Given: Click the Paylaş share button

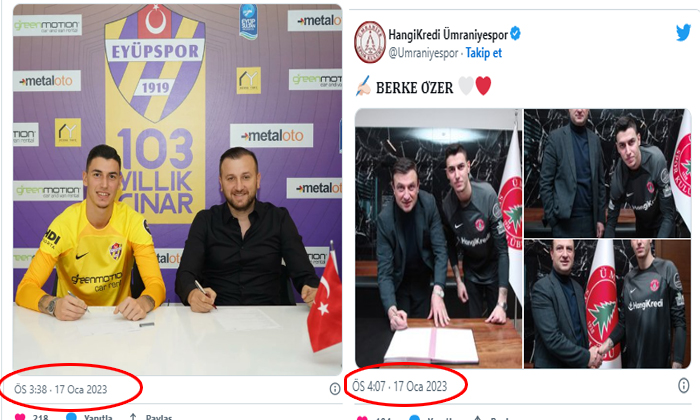Looking at the screenshot, I should click(158, 417).
